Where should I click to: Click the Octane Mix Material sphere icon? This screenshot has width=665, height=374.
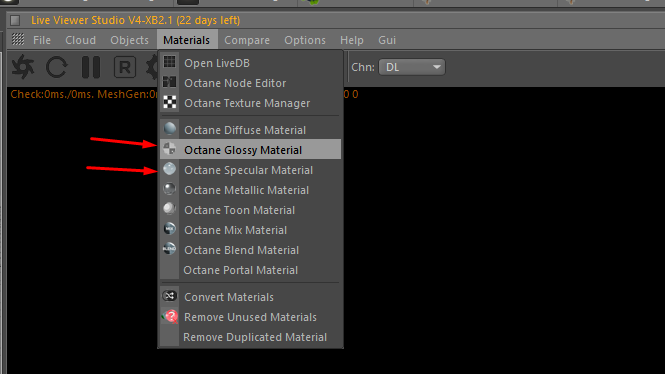tap(170, 229)
